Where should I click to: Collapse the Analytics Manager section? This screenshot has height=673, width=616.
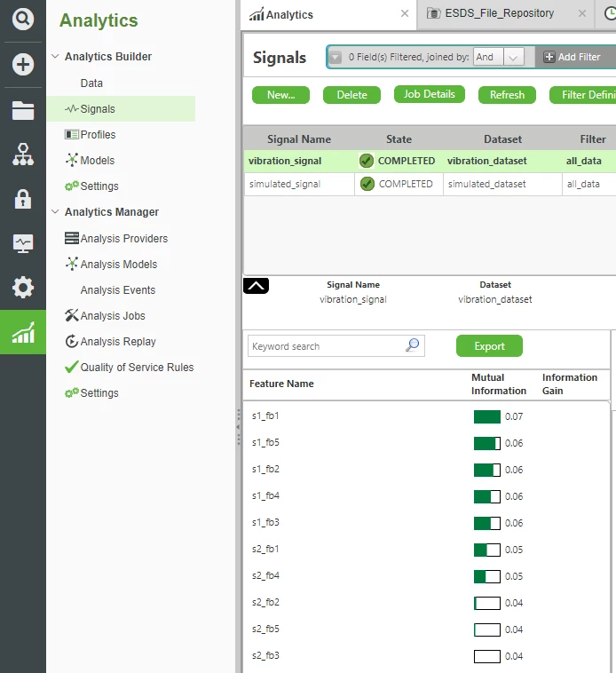[55, 211]
